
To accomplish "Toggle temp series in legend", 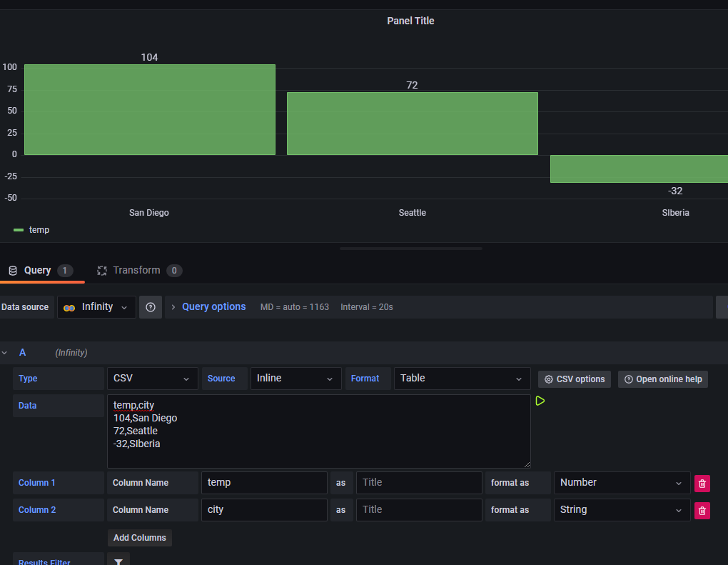I will [x=31, y=230].
